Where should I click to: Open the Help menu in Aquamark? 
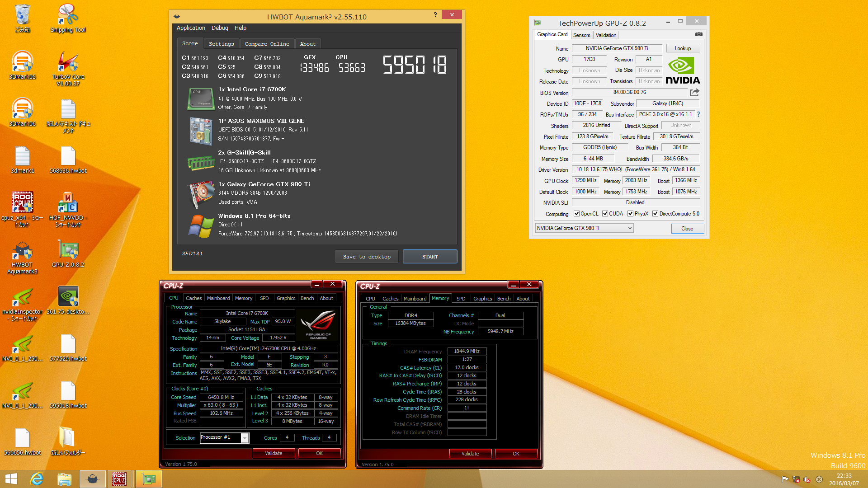click(x=241, y=28)
